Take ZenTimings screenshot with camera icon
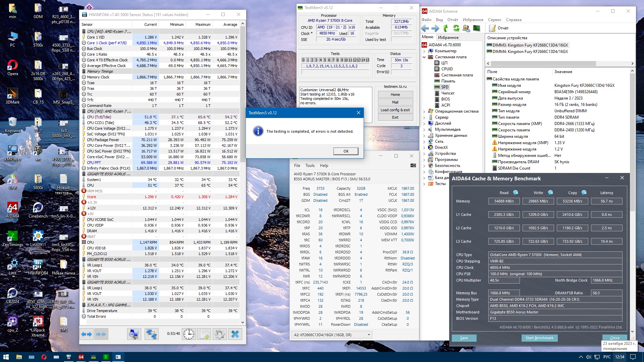 click(413, 165)
